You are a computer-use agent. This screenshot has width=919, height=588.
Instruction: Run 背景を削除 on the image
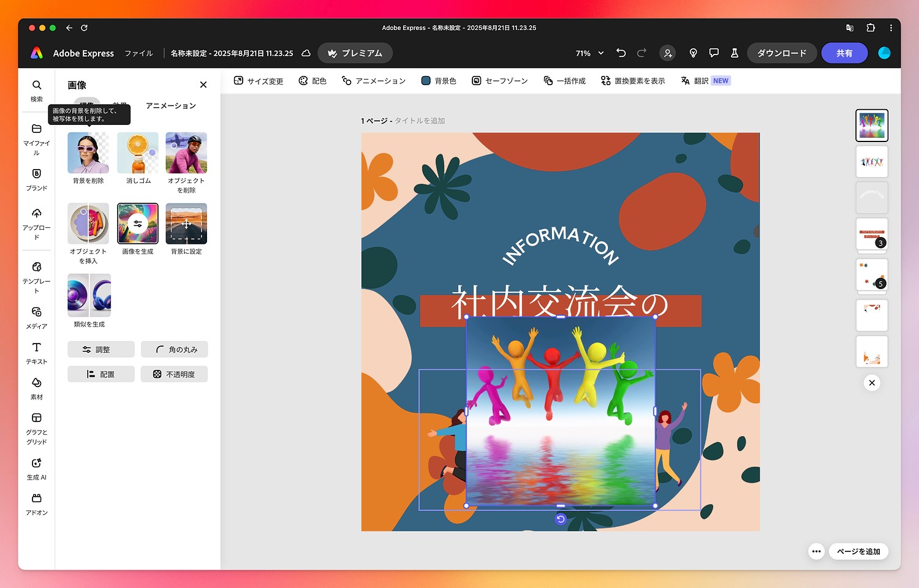[88, 153]
